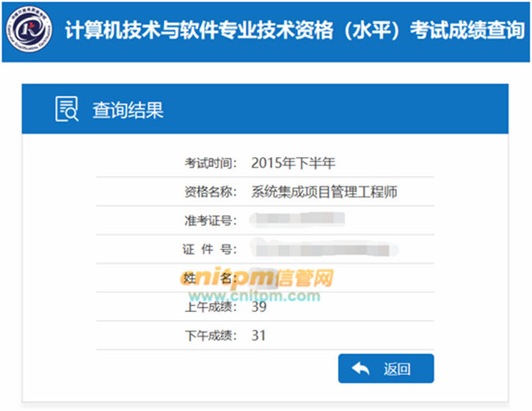This screenshot has width=532, height=411.
Task: Select the 查询结果 panel heading
Action: 127,109
